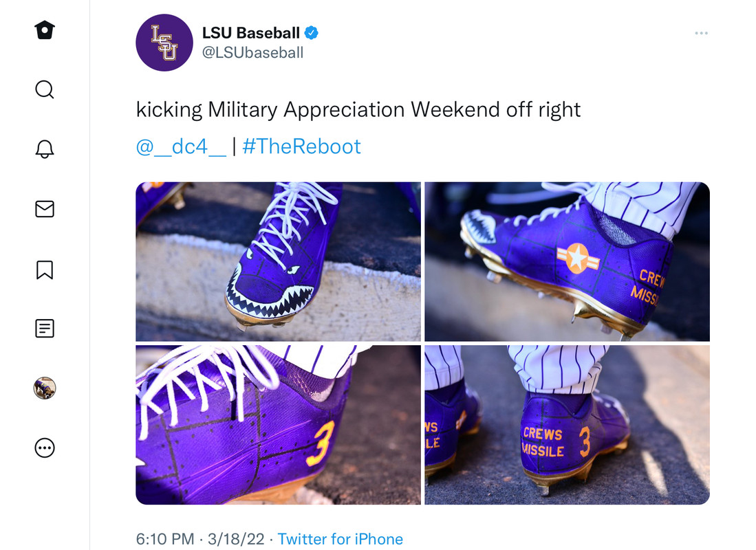Open Lists icon in sidebar
The width and height of the screenshot is (756, 550).
[44, 329]
